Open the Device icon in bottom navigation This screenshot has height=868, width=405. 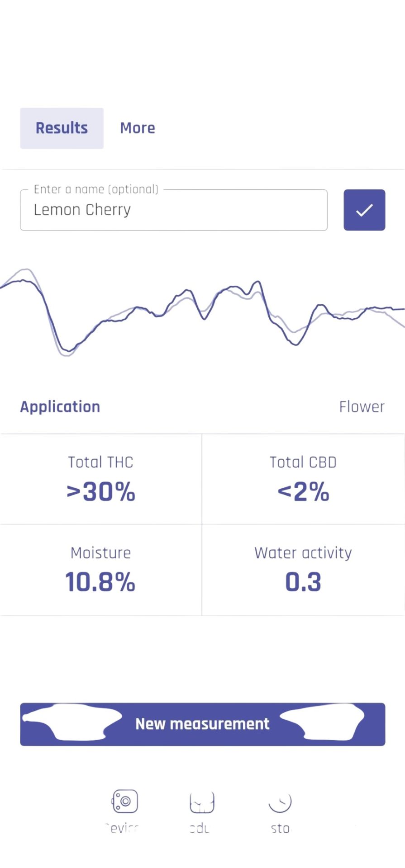point(125,801)
